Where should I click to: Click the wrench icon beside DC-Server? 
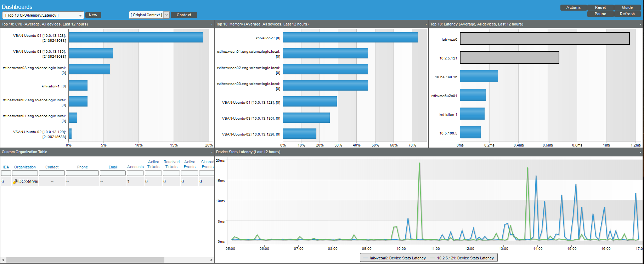(x=15, y=182)
